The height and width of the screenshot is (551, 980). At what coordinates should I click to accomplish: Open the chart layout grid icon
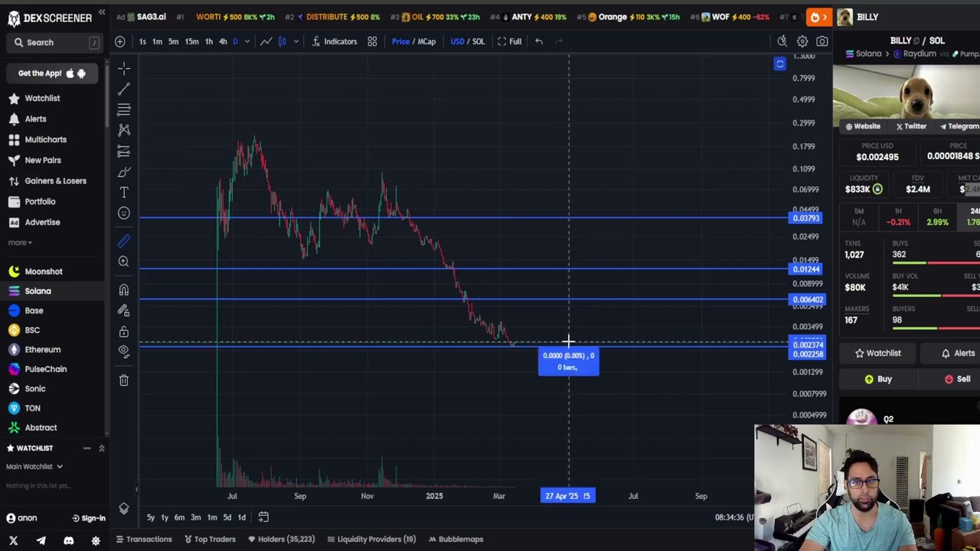[x=372, y=41]
